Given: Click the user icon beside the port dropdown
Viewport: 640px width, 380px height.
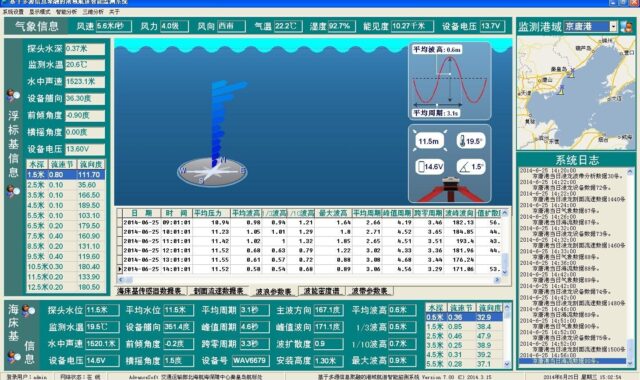Looking at the screenshot, I should point(627,27).
